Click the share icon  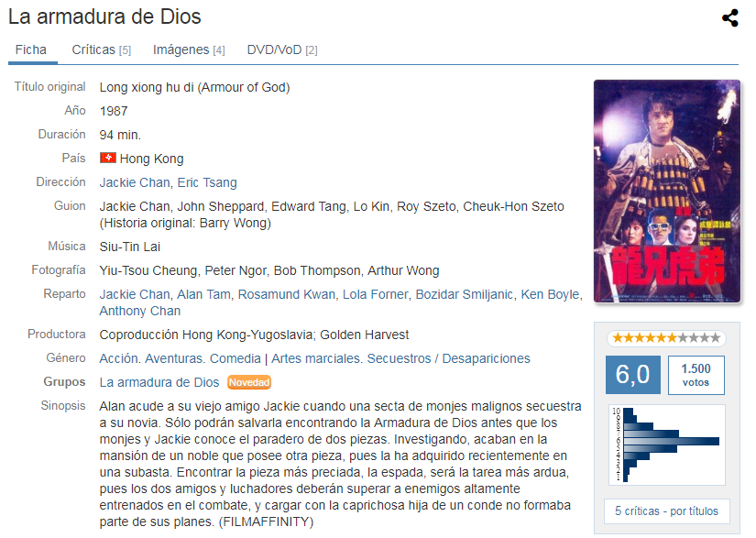pos(730,17)
